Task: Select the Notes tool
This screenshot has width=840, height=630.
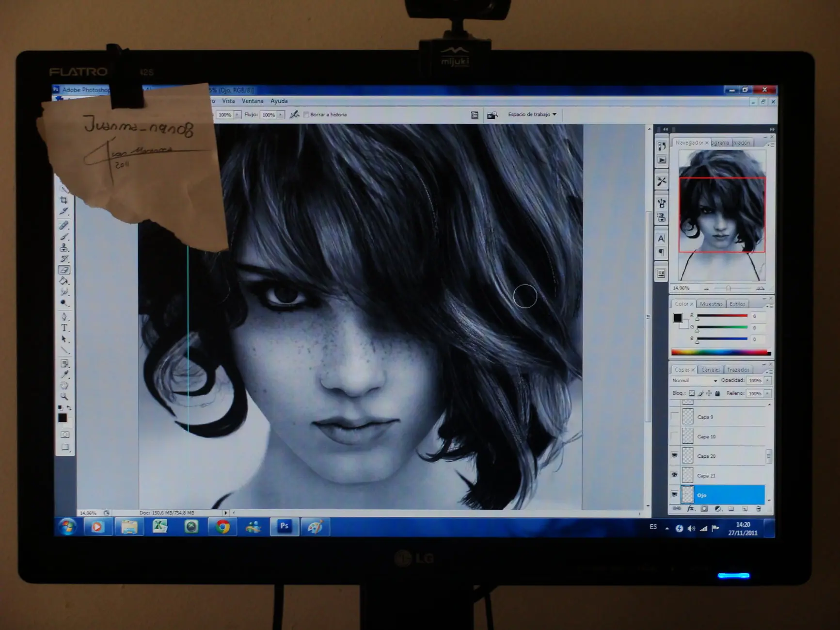Action: tap(64, 363)
